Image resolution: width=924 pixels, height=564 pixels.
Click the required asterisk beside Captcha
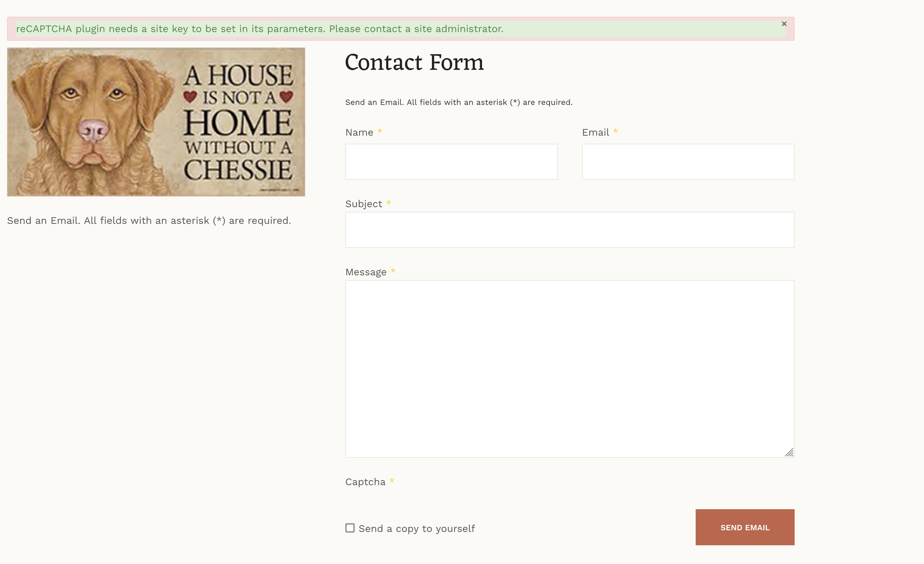pos(391,481)
